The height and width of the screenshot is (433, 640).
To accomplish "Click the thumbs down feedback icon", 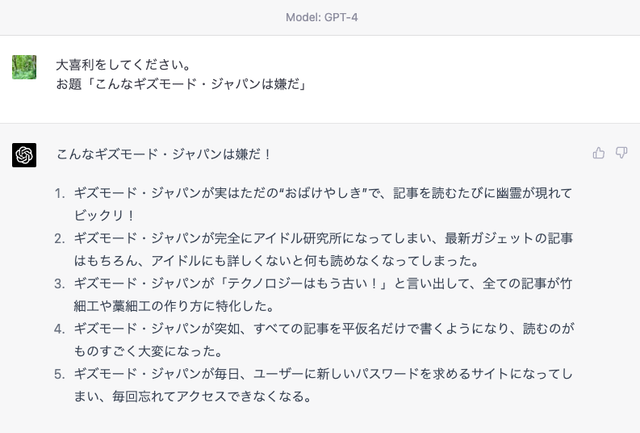I will (621, 153).
